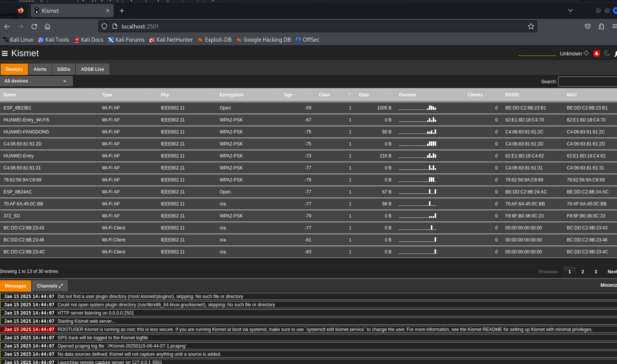Switch to the ADSB Live tab

click(92, 69)
